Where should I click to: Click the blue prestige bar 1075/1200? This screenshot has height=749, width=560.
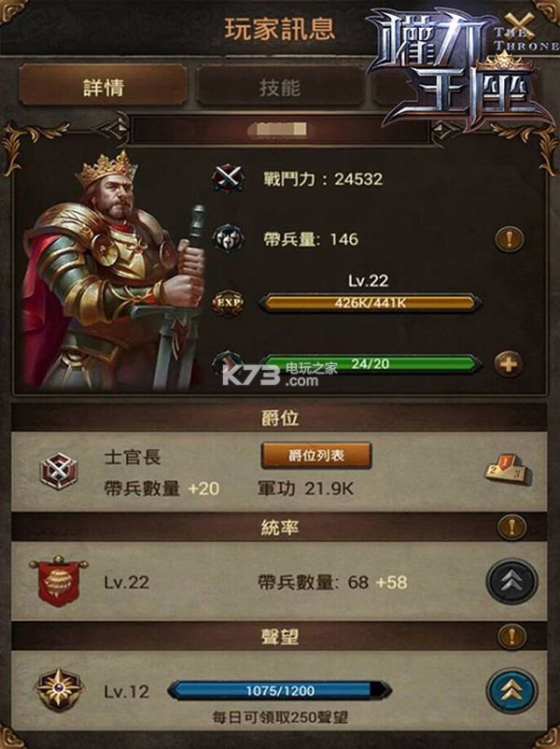click(x=280, y=691)
